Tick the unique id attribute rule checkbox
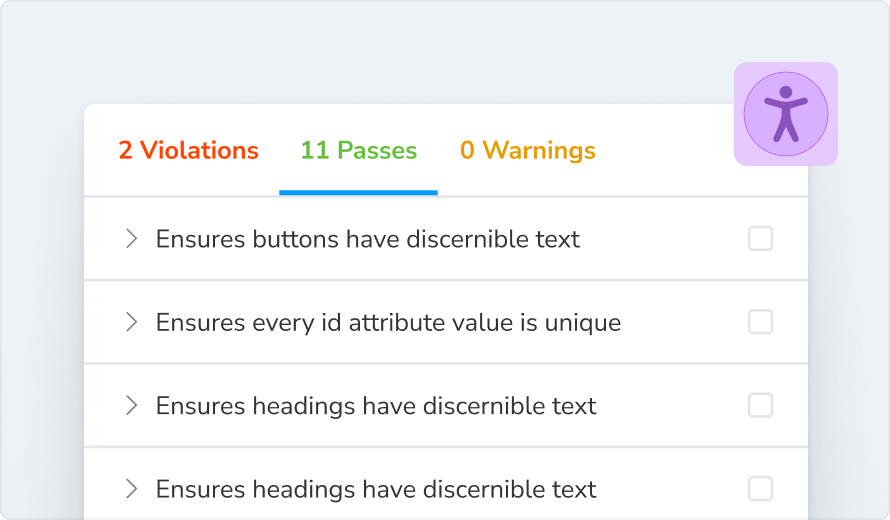Image resolution: width=890 pixels, height=520 pixels. coord(760,322)
